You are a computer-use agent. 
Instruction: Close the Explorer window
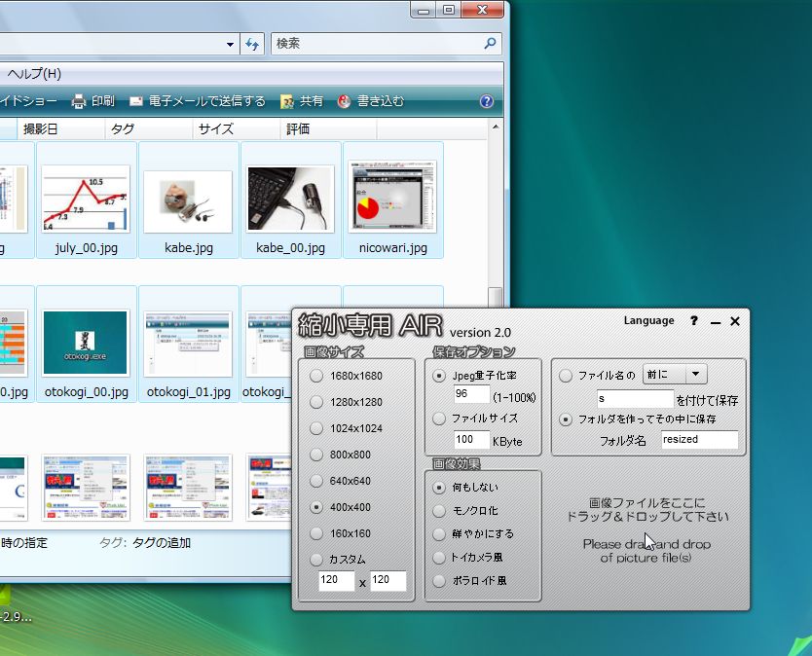pos(482,10)
